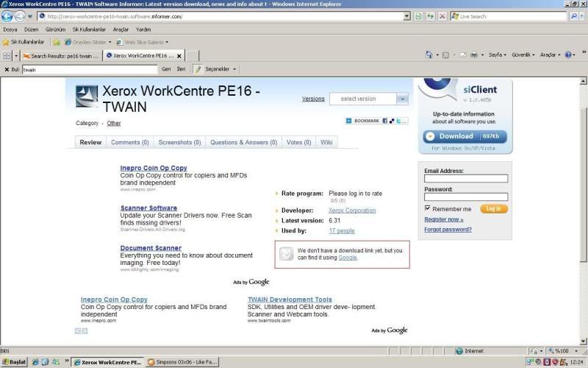Click the 17 people link
Image resolution: width=588 pixels, height=368 pixels.
click(342, 231)
